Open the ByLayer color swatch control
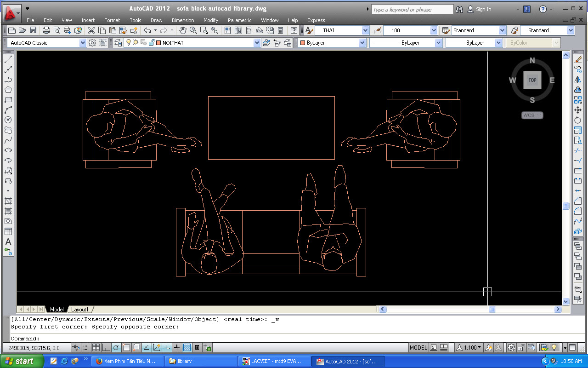The height and width of the screenshot is (368, 588). point(332,43)
